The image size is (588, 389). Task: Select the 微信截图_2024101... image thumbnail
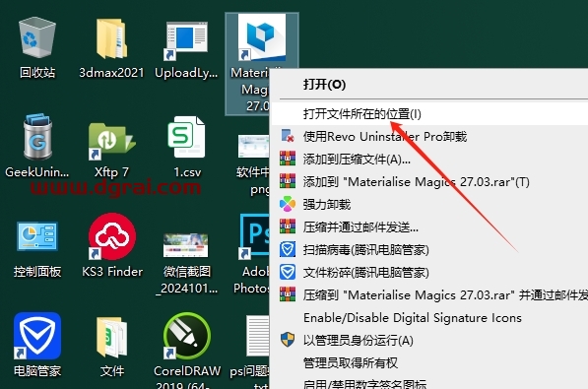185,245
